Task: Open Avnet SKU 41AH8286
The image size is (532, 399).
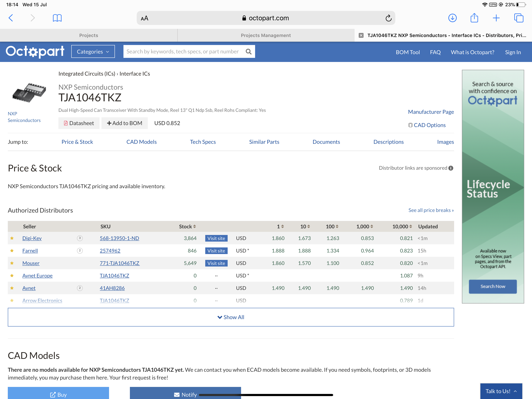Action: click(112, 288)
